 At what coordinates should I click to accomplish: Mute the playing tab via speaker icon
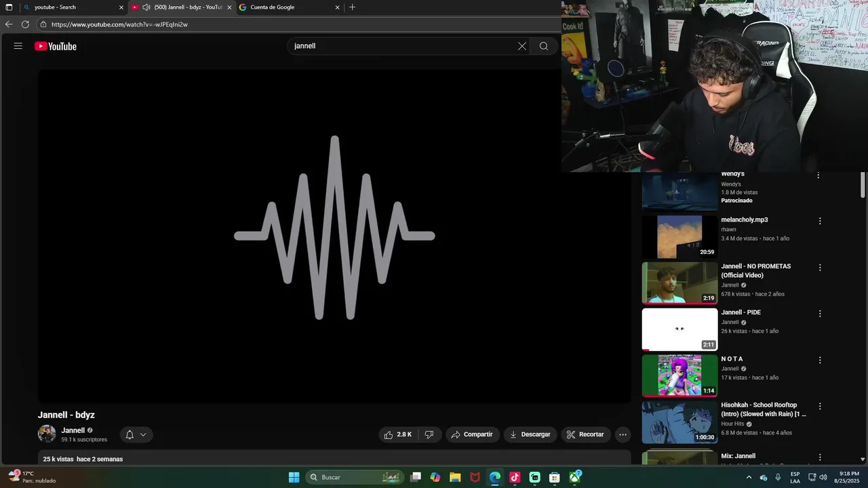pos(146,7)
